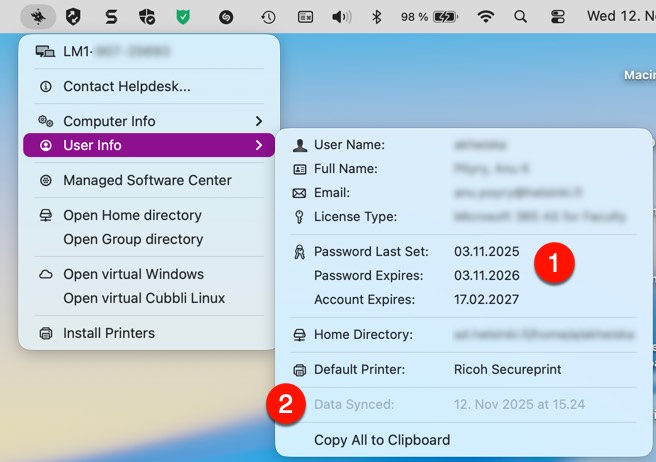Select Contact Helpdesk menu item
The width and height of the screenshot is (656, 462).
point(126,86)
